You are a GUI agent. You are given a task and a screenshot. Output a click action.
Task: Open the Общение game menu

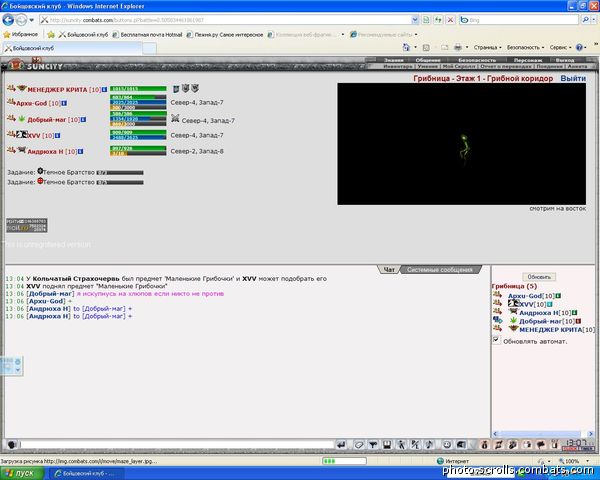click(428, 60)
